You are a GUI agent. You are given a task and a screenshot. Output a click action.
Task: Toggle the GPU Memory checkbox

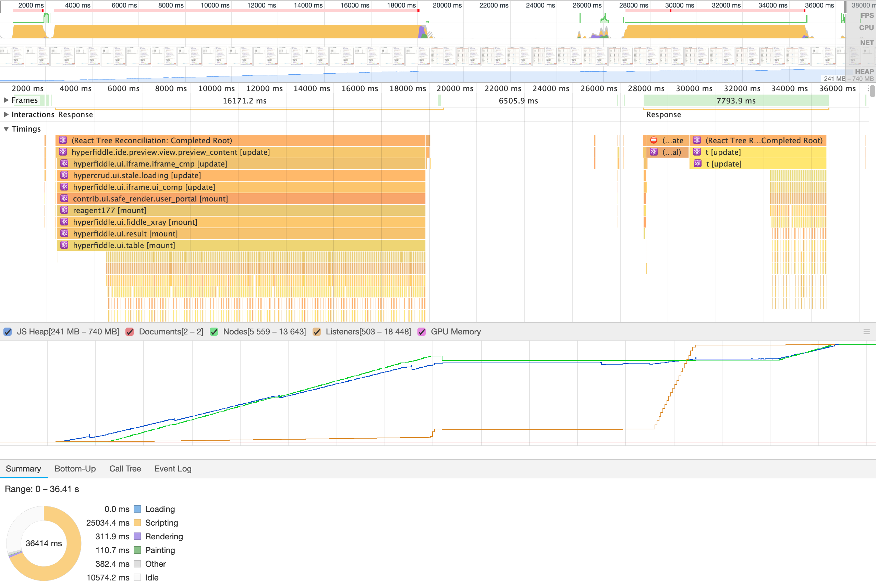tap(422, 332)
